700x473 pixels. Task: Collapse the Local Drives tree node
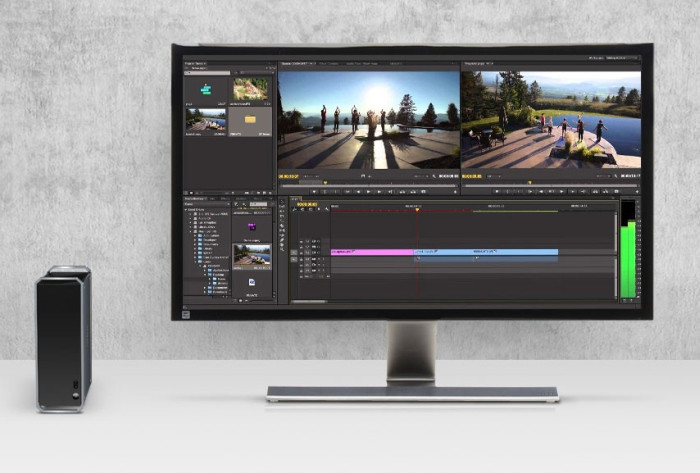pyautogui.click(x=186, y=210)
